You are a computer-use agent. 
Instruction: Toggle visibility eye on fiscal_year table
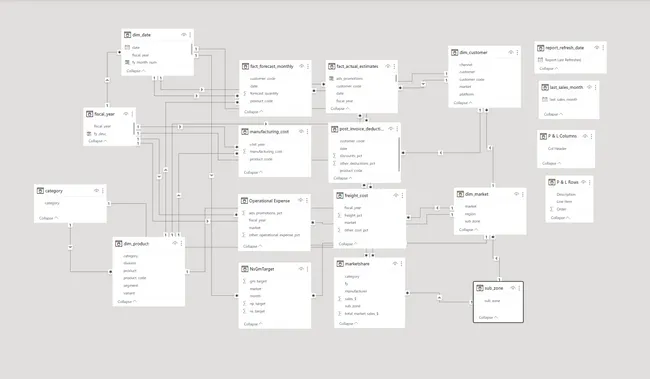126,114
